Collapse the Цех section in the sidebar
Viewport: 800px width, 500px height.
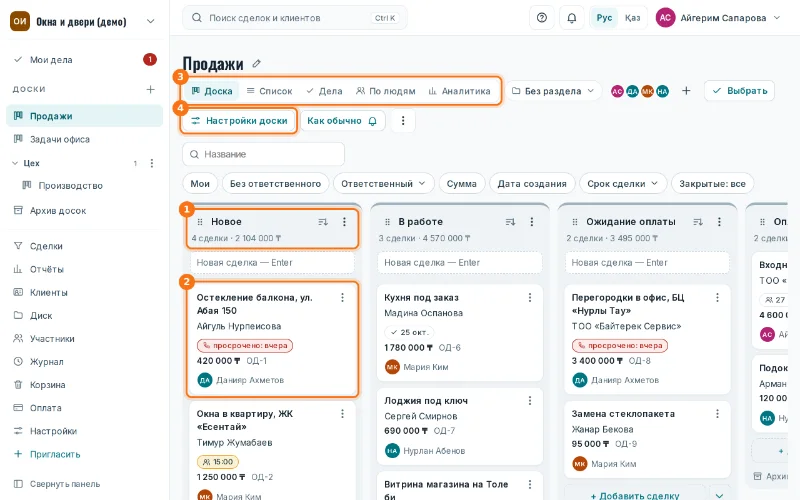[x=15, y=163]
